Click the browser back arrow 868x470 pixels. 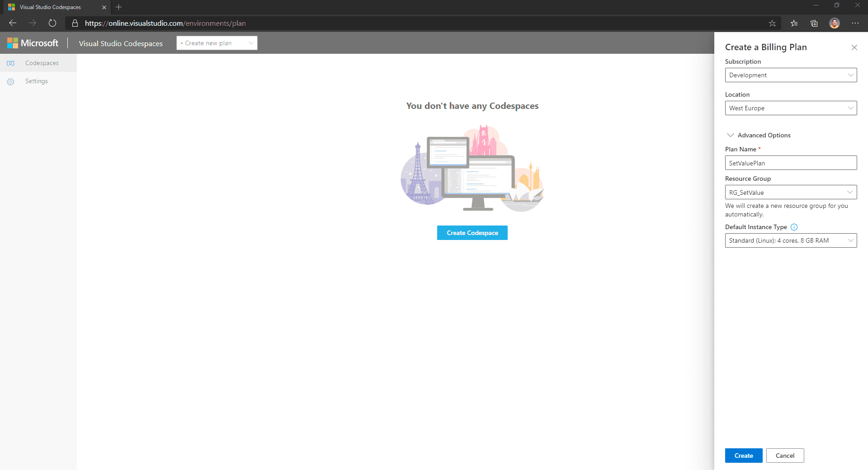pyautogui.click(x=13, y=23)
